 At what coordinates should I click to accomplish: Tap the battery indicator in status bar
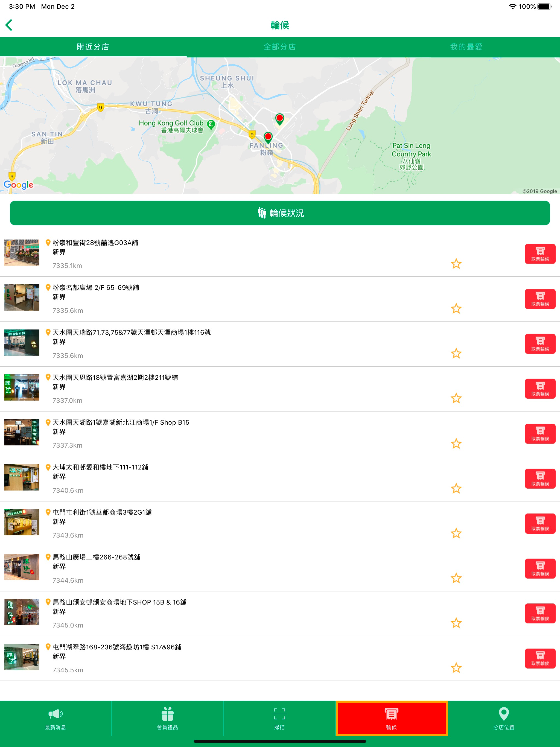(545, 6)
